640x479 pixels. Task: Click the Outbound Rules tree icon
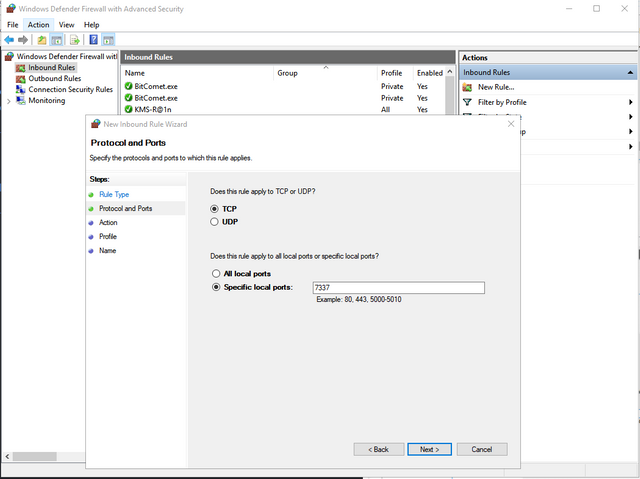click(20, 78)
